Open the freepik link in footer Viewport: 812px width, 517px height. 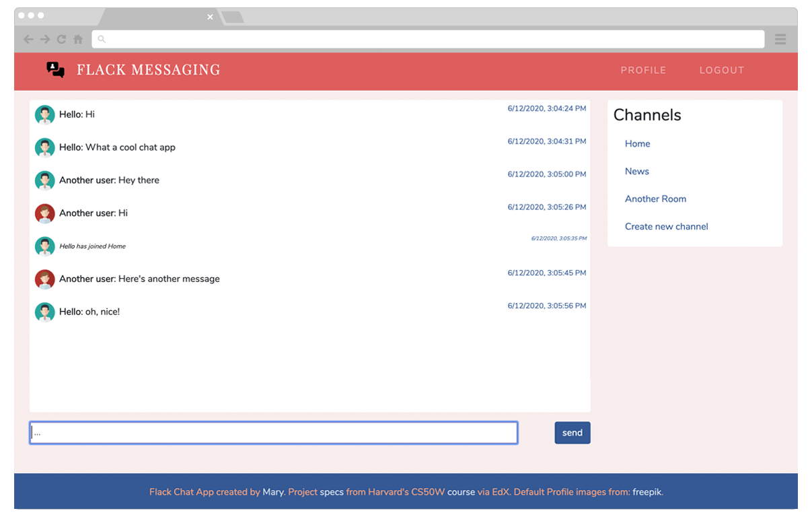pos(647,492)
